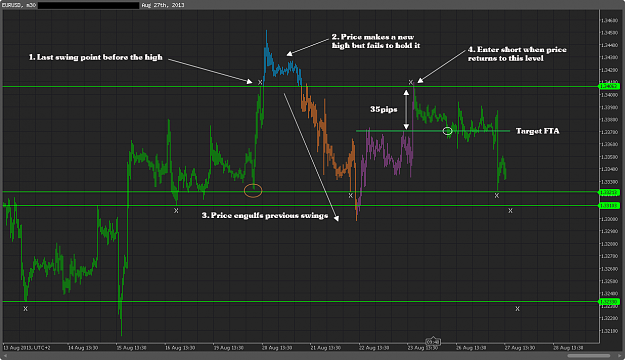Image resolution: width=625 pixels, height=360 pixels.
Task: Select the white circle on Target FTA line
Action: [x=448, y=131]
